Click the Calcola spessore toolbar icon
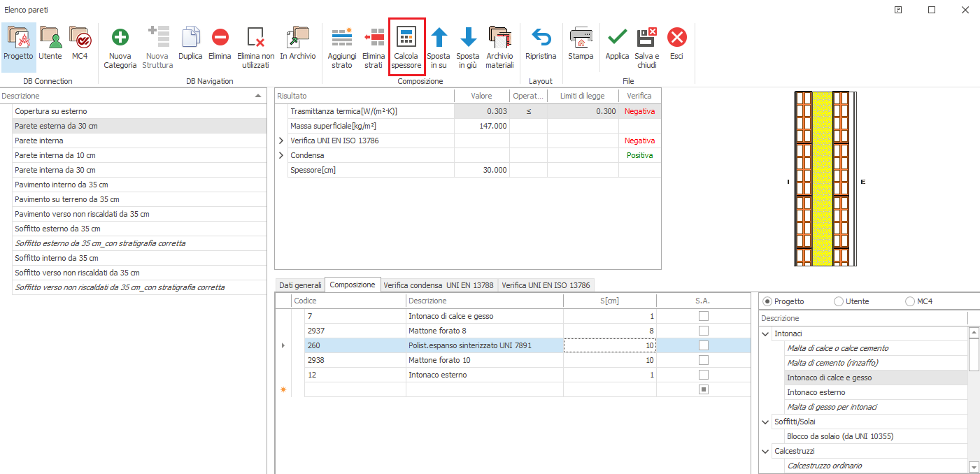The image size is (980, 474). (x=406, y=38)
